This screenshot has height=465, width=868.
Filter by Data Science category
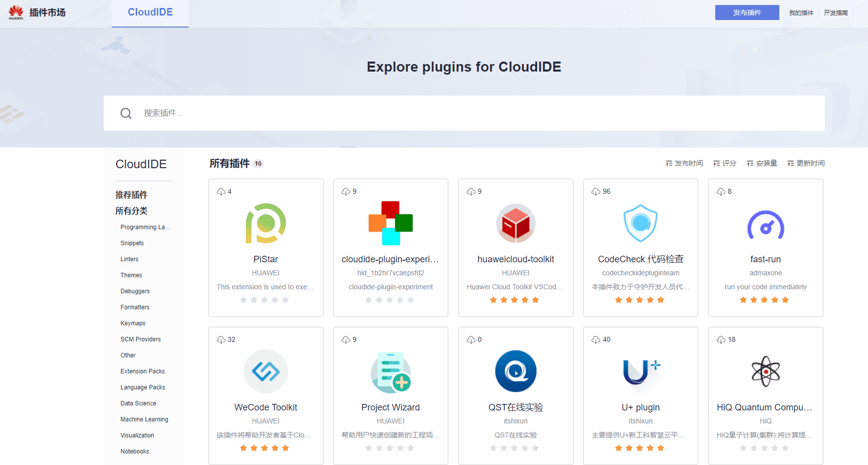pos(138,403)
